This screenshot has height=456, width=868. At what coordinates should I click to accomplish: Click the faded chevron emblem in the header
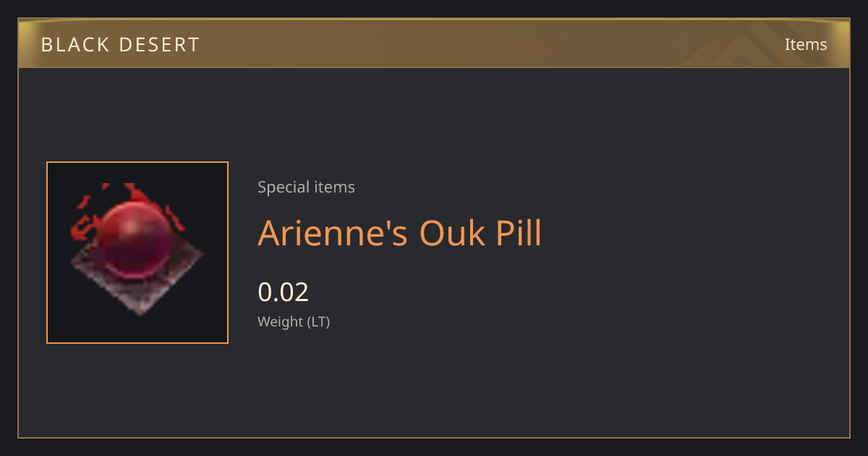point(752,45)
